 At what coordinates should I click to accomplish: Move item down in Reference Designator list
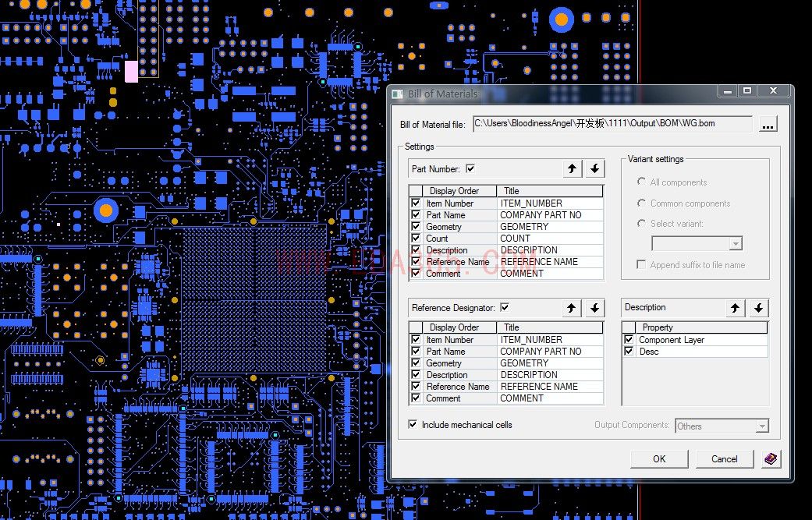(595, 308)
